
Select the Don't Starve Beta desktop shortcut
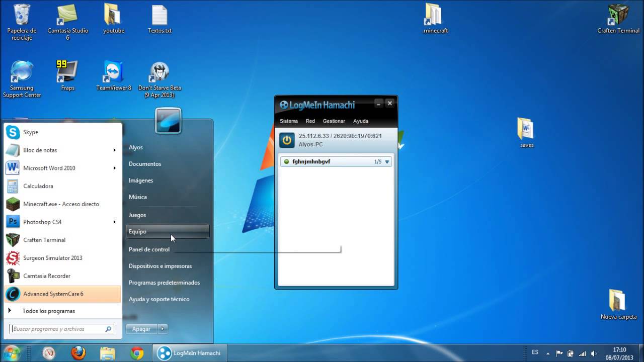tap(159, 80)
